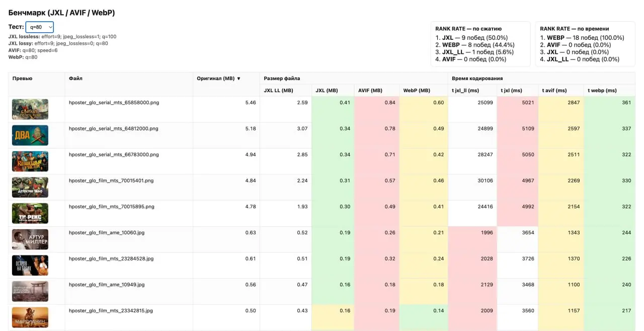Click thumbnail for serial_mts_66783000.png
Viewport: 644px width, 331px height.
30,162
